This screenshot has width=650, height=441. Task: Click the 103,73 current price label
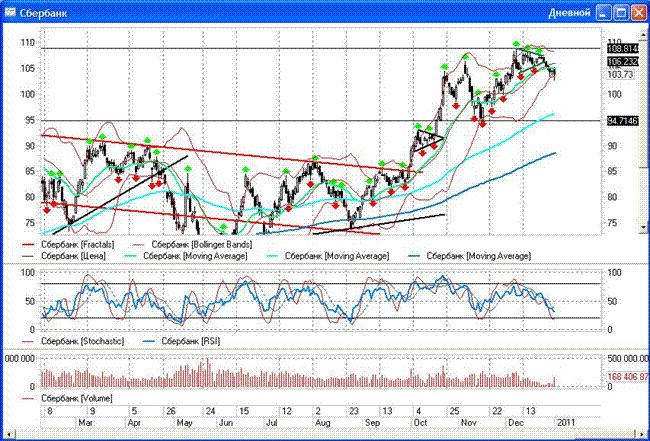621,75
